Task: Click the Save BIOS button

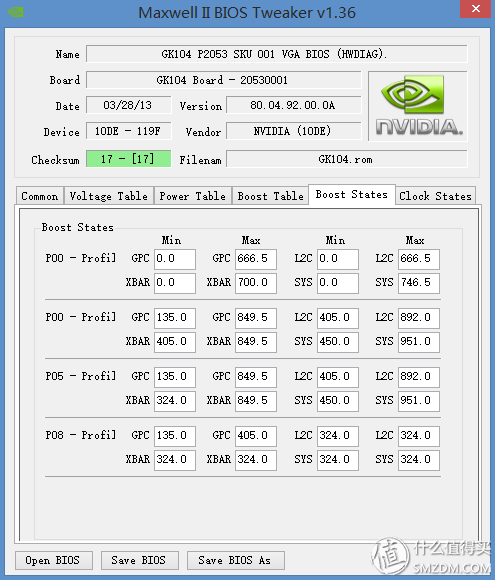Action: (x=139, y=560)
